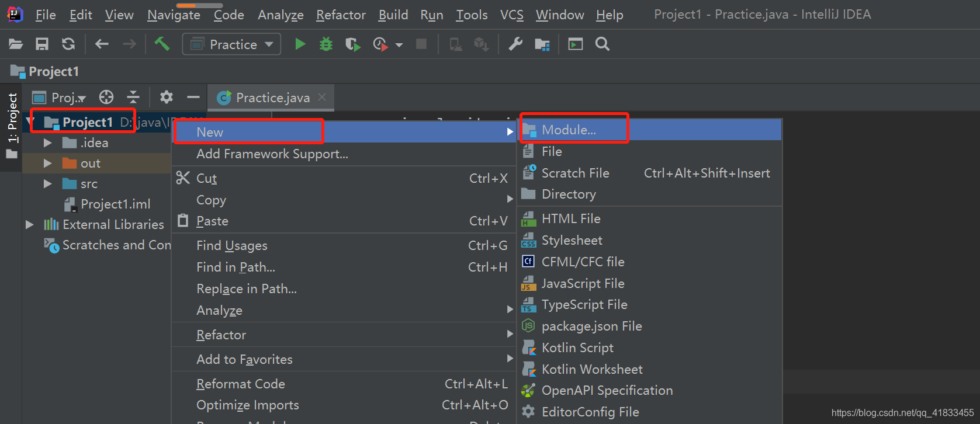Close the Practice.java tab
The width and height of the screenshot is (980, 424).
322,97
